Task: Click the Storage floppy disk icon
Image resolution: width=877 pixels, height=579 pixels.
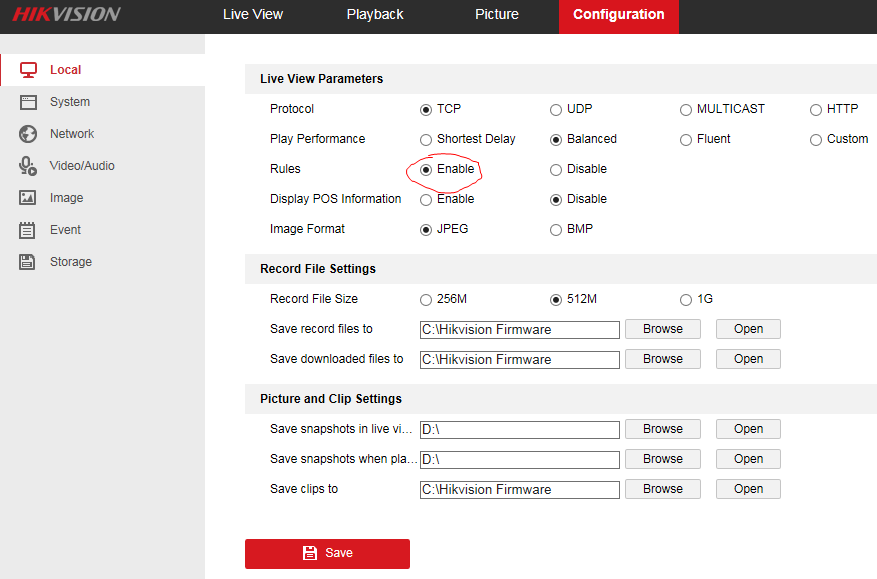Action: tap(27, 262)
